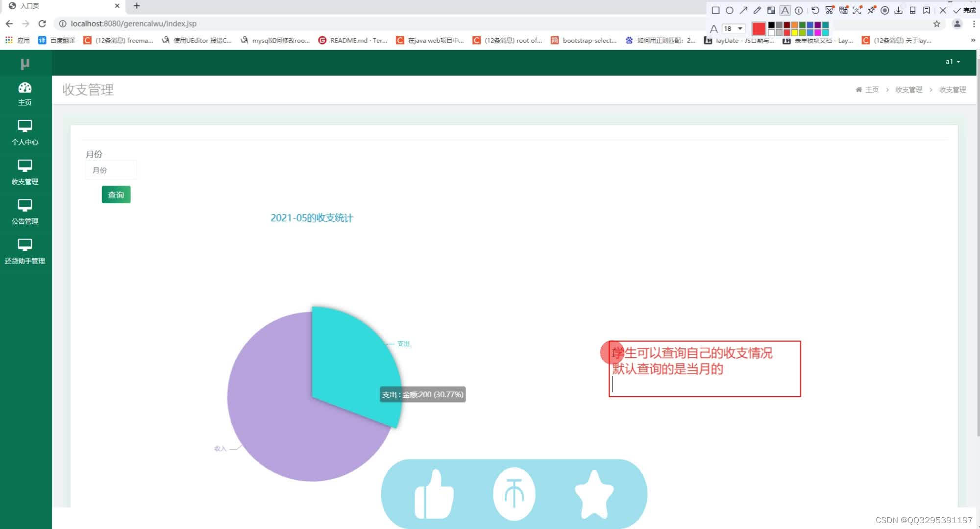The image size is (980, 529).
Task: Open the 主页 sidebar item
Action: pos(25,94)
